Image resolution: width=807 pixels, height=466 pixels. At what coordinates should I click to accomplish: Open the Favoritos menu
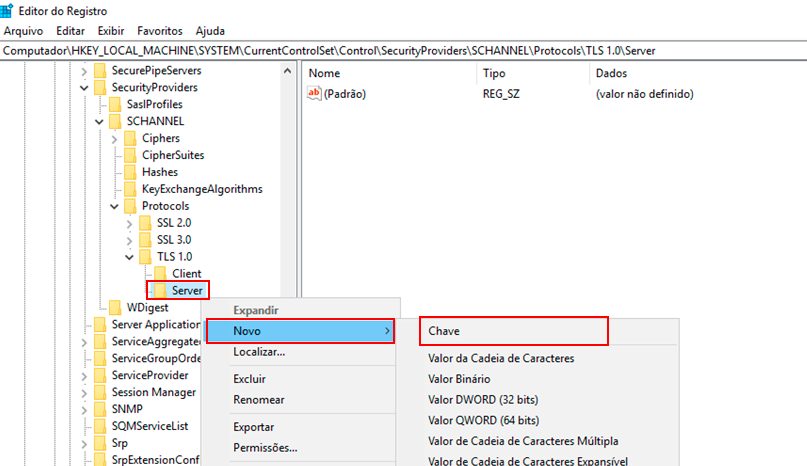[160, 31]
